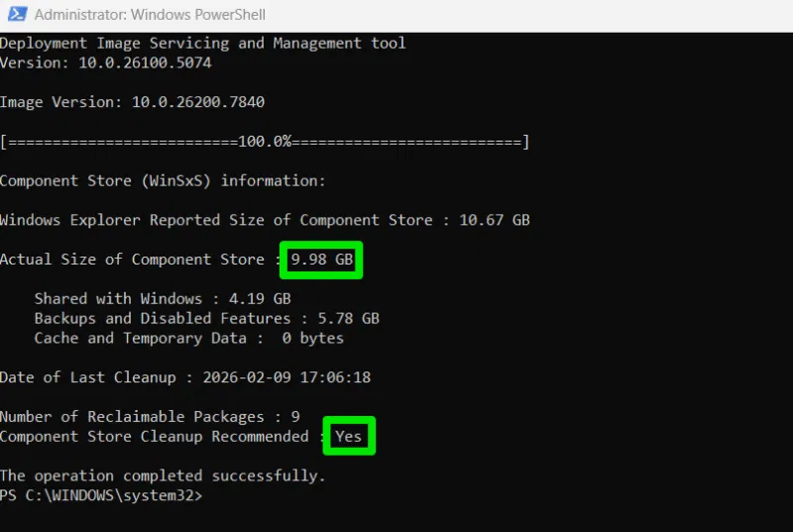Image resolution: width=793 pixels, height=532 pixels.
Task: Click the "Component Store Cleanup Recommended" label
Action: click(154, 437)
